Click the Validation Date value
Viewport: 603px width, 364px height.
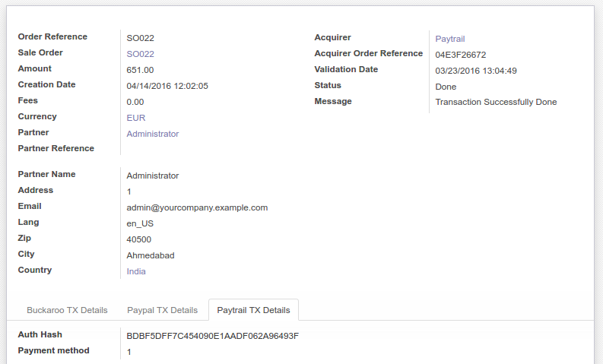tap(476, 71)
